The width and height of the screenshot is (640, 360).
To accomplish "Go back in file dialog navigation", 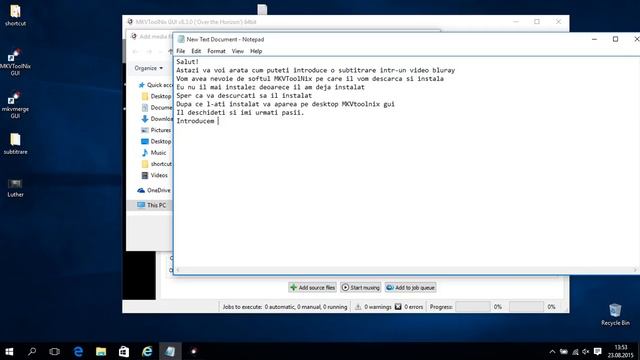I will coord(136,51).
